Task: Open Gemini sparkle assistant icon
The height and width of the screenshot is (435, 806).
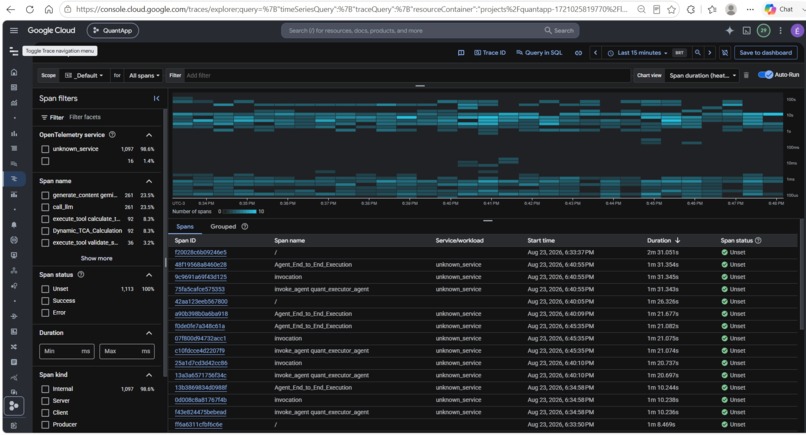Action: (729, 30)
